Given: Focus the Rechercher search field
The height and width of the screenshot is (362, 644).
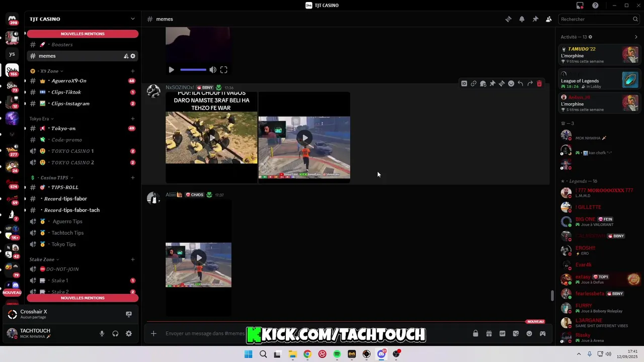Looking at the screenshot, I should [599, 19].
